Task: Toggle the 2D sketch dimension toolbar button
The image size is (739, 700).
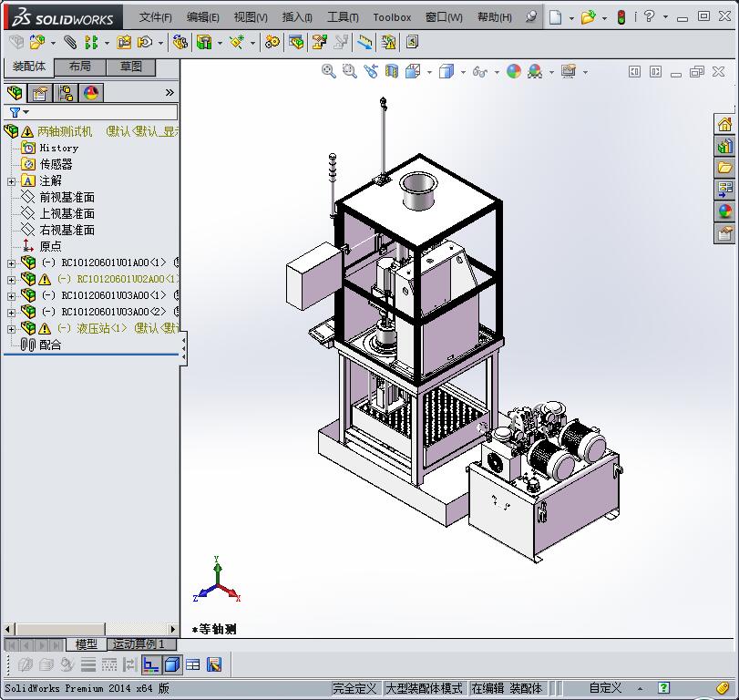Action: 151,664
